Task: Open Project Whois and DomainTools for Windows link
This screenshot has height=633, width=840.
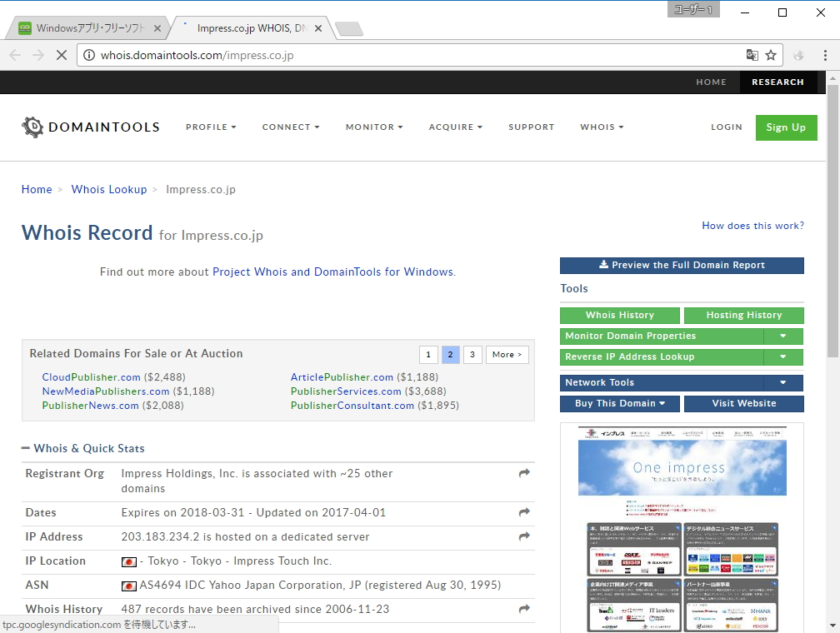Action: [x=332, y=272]
